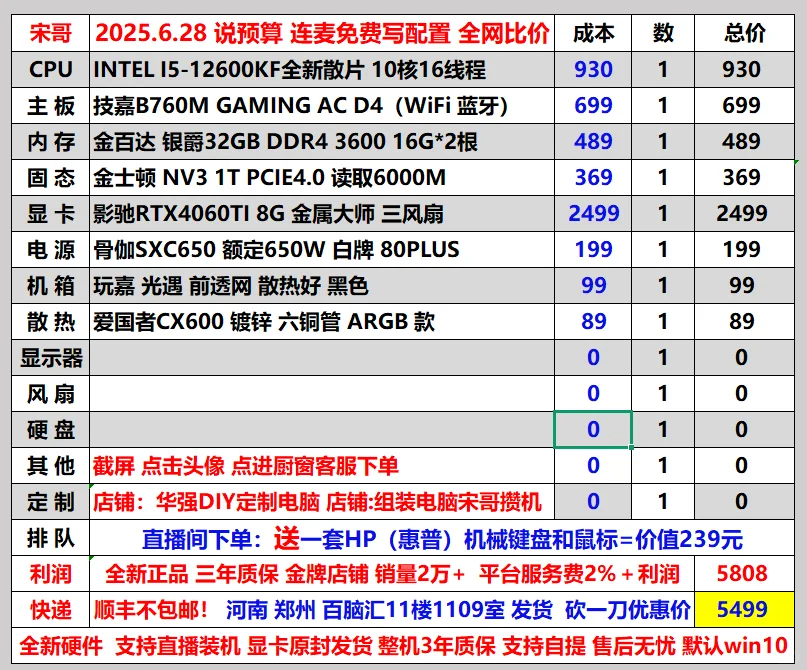Viewport: 807px width, 670px height.
Task: Click the 风扇 row label cell
Action: click(50, 394)
